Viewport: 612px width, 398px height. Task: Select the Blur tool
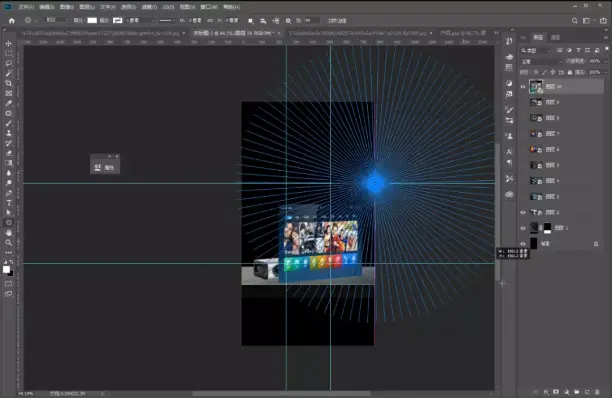click(9, 173)
